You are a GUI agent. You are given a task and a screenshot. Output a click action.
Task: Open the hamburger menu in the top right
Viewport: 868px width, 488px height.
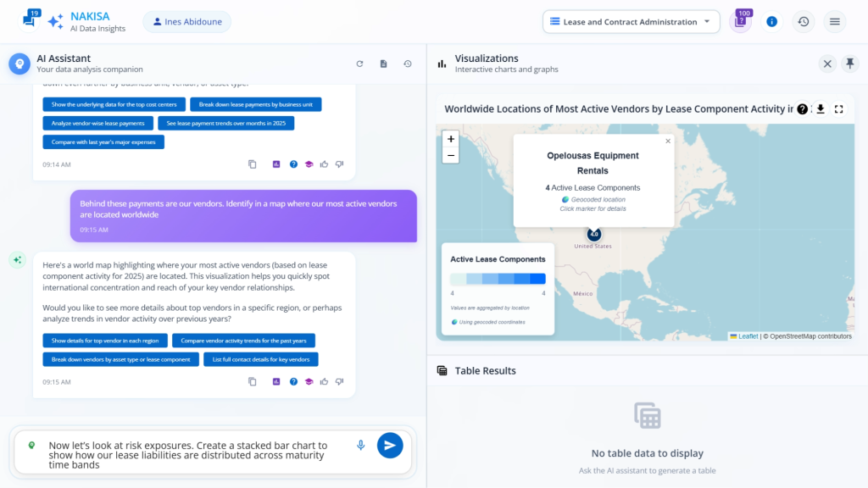click(834, 21)
